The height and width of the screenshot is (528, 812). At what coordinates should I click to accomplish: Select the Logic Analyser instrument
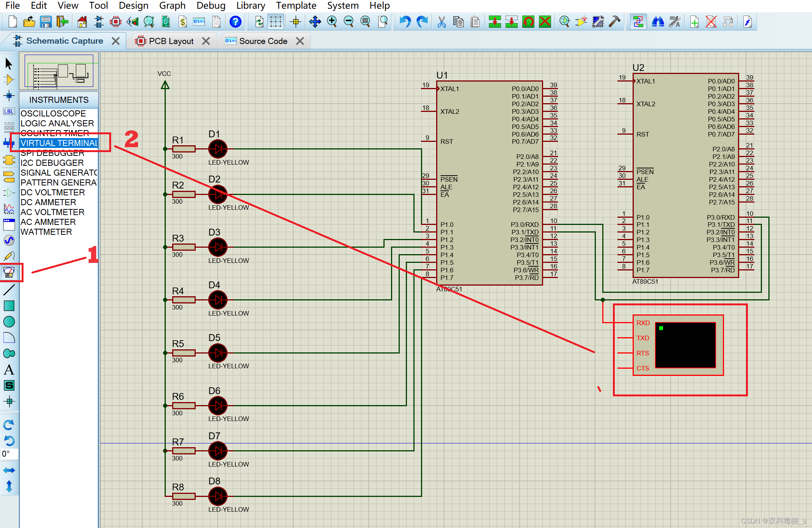57,123
